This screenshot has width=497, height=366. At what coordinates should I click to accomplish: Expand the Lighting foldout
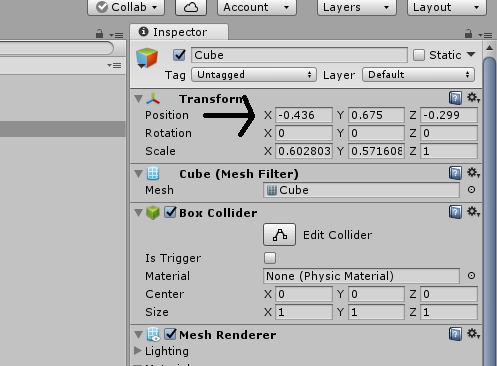[137, 350]
